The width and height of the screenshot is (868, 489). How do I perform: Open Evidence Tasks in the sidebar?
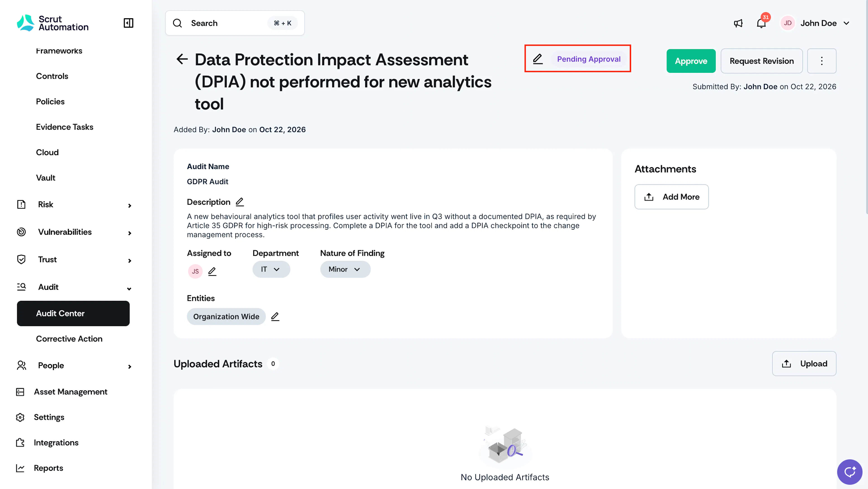pyautogui.click(x=65, y=127)
